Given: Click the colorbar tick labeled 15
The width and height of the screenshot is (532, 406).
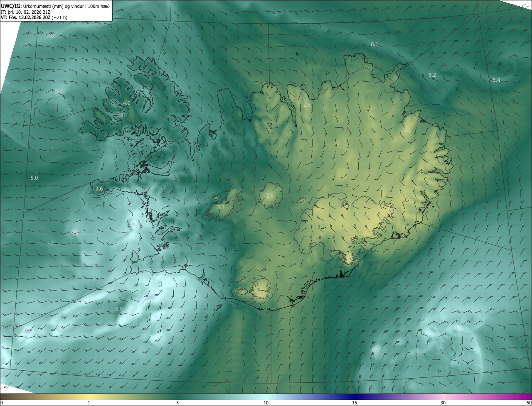Looking at the screenshot, I should pos(355,403).
